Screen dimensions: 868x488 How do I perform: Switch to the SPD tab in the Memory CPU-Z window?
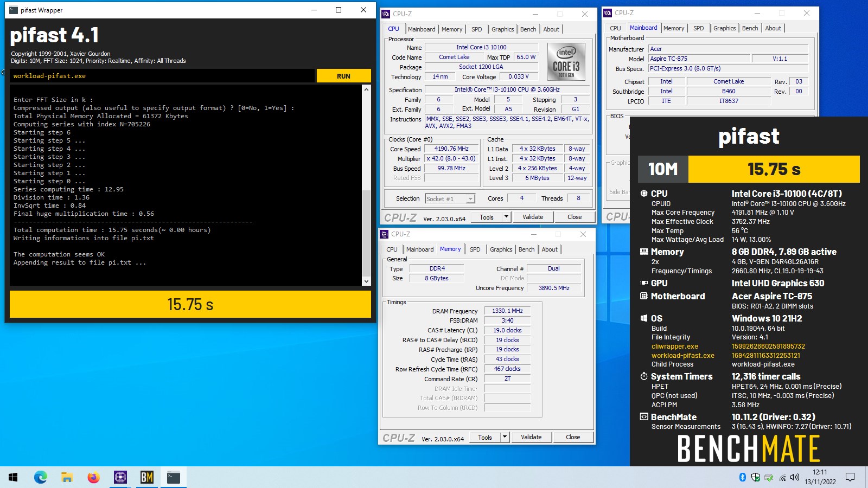pyautogui.click(x=475, y=249)
